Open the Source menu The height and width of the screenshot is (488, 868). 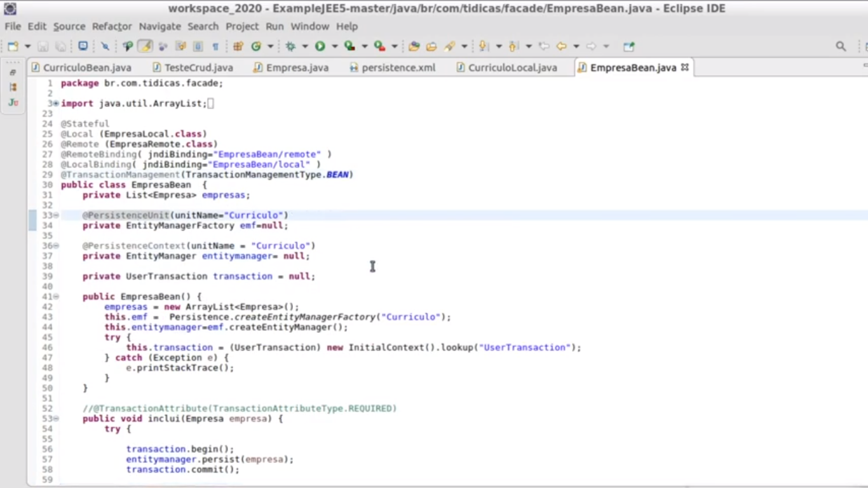[x=69, y=26]
